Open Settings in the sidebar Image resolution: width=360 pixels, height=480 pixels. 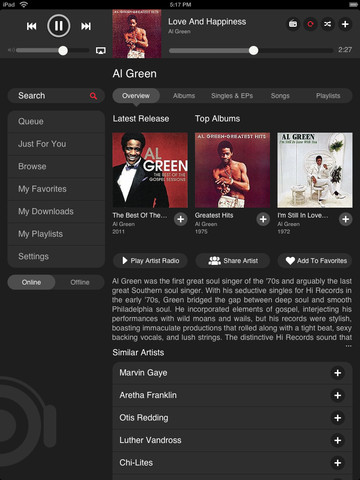pos(56,256)
